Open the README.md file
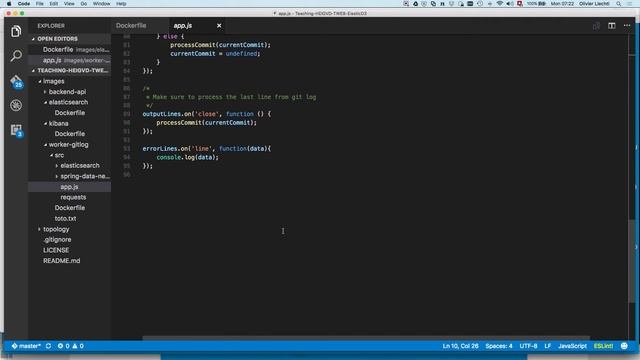640x360 pixels. (62, 261)
